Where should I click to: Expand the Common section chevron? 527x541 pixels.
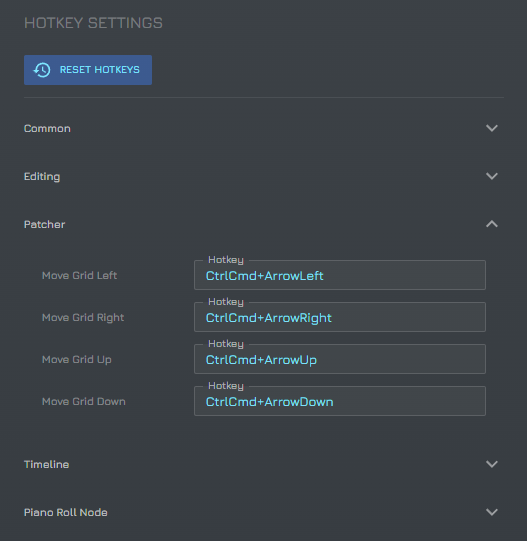[x=491, y=128]
